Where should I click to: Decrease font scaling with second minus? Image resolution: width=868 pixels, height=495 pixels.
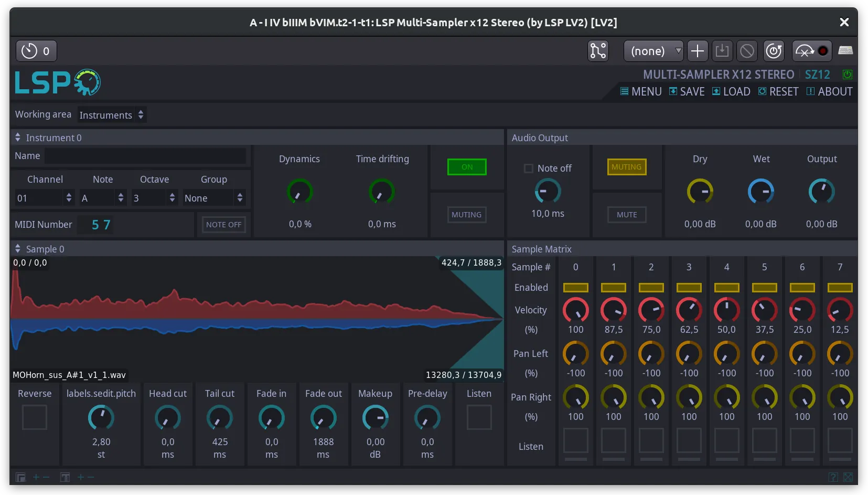click(x=91, y=477)
